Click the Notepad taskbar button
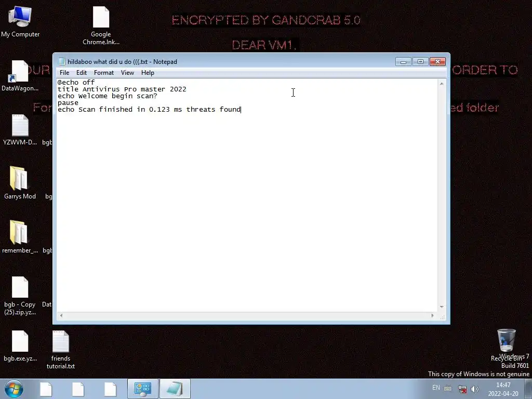 175,389
